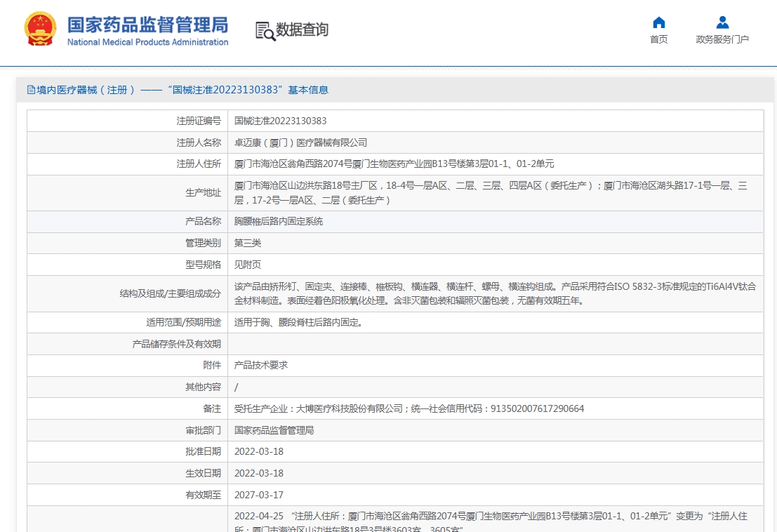Select the 翁角西路2074号 address value
The image size is (777, 532).
(x=394, y=164)
